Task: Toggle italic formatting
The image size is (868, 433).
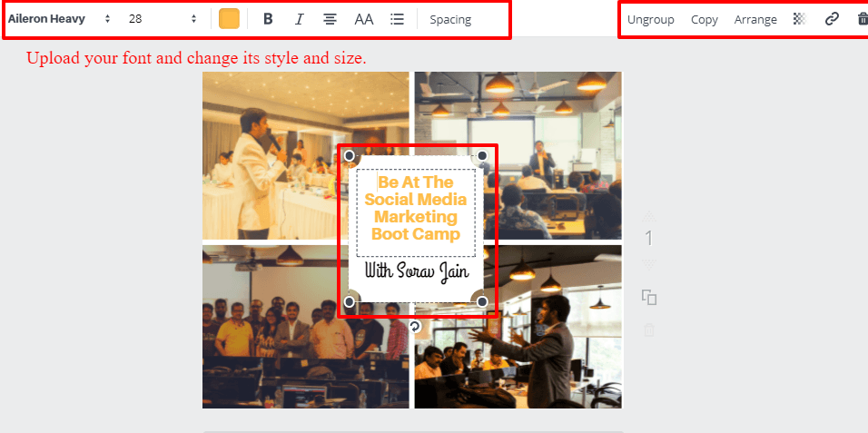Action: (299, 19)
